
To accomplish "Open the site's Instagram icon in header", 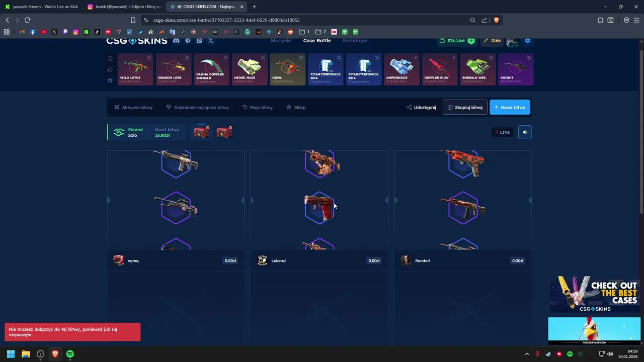I will click(x=199, y=41).
